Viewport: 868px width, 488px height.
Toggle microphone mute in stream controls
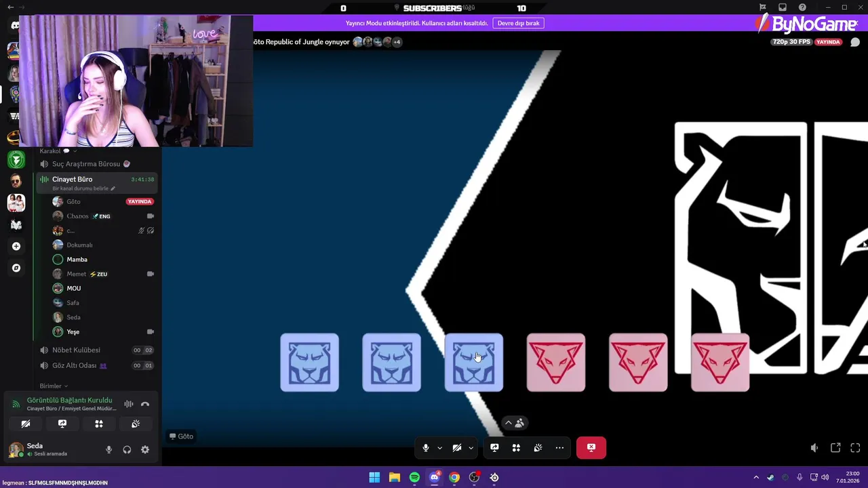[x=426, y=447]
